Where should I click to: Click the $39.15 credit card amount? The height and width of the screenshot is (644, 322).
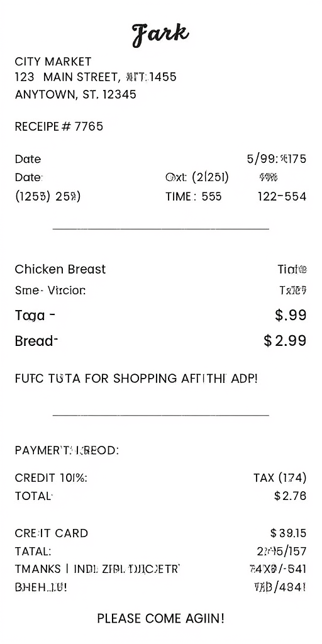click(x=288, y=533)
